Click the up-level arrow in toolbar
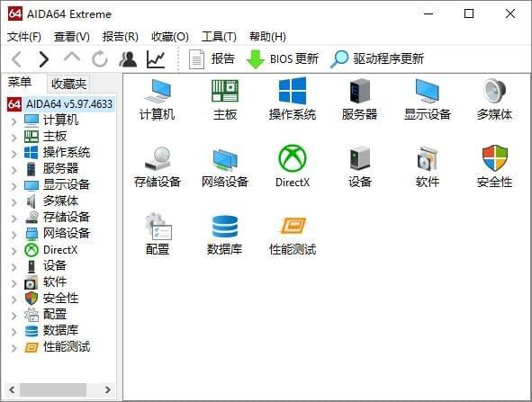 tap(72, 58)
